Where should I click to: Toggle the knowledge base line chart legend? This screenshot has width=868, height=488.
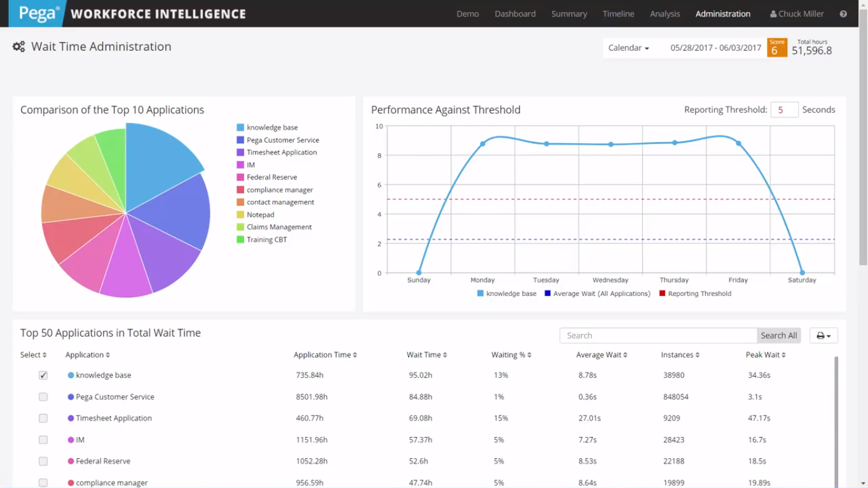click(x=507, y=293)
